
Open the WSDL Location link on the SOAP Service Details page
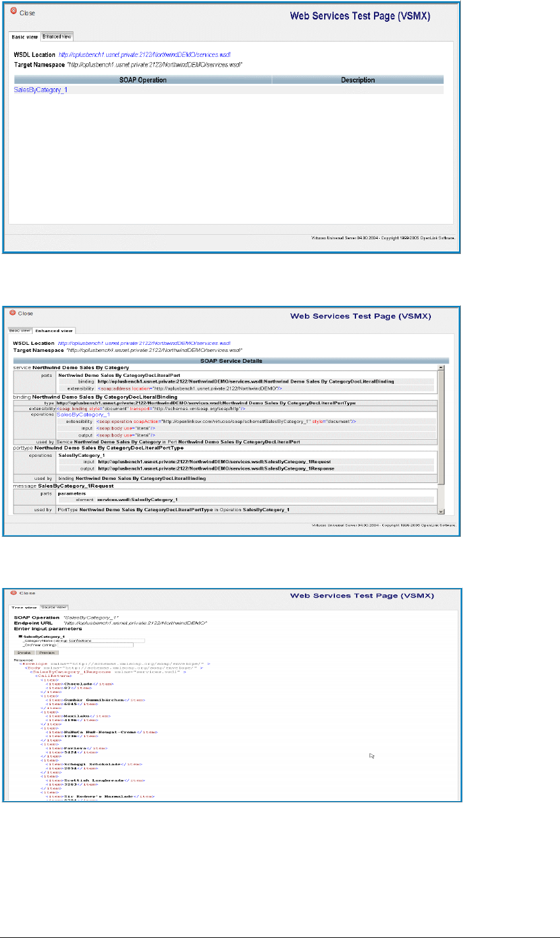[x=144, y=344]
